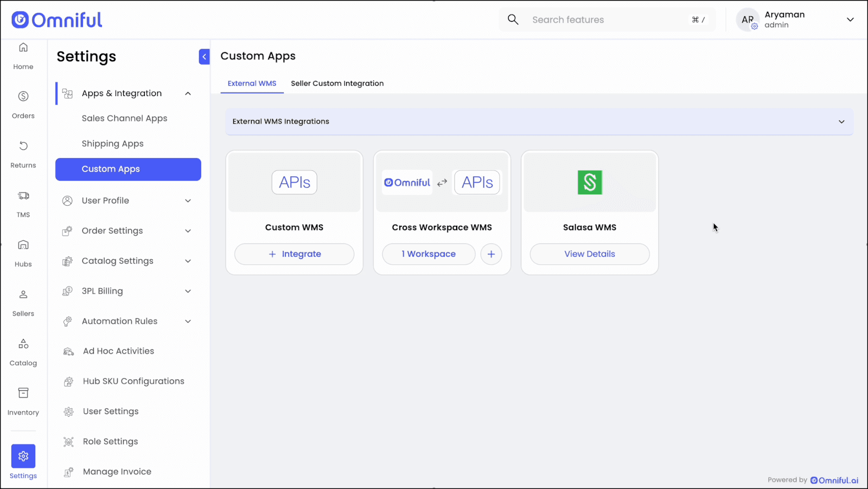This screenshot has width=868, height=489.
Task: Click the 1 Workspace button
Action: pyautogui.click(x=429, y=254)
